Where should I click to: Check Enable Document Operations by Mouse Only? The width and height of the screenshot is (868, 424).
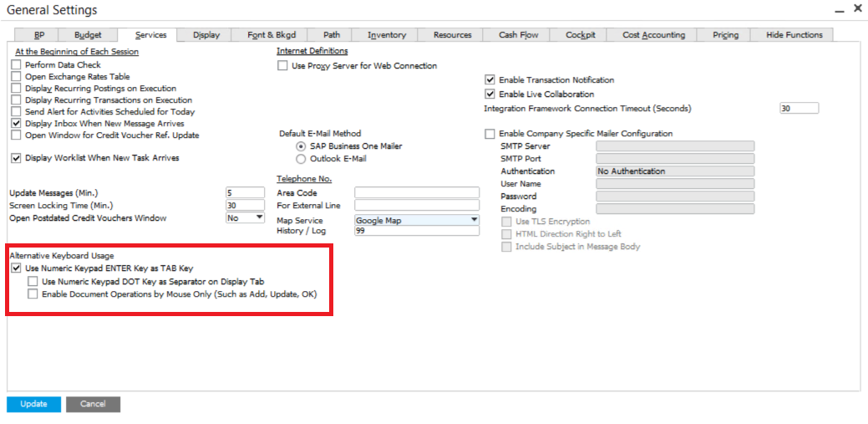tap(33, 294)
